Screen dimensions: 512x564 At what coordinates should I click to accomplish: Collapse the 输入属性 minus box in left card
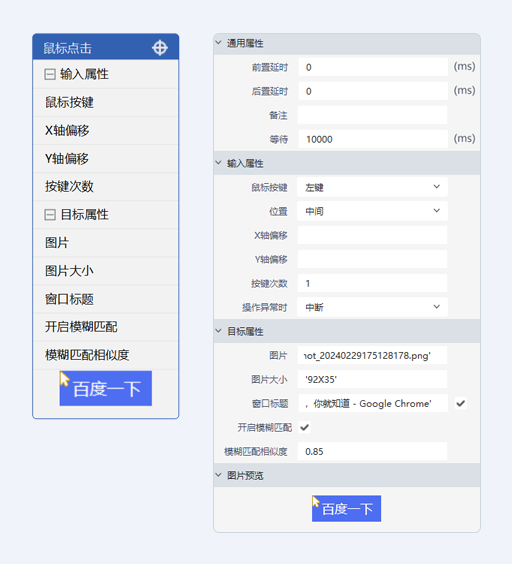(x=50, y=74)
